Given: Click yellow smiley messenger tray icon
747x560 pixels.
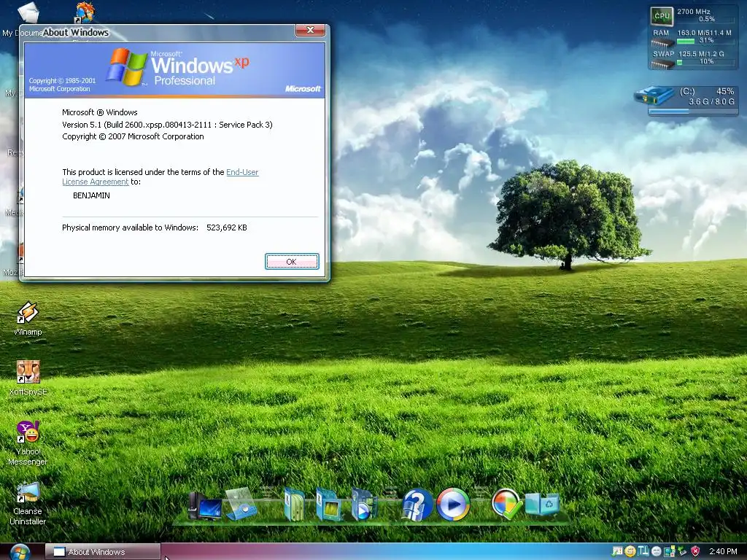Looking at the screenshot, I should (x=630, y=551).
